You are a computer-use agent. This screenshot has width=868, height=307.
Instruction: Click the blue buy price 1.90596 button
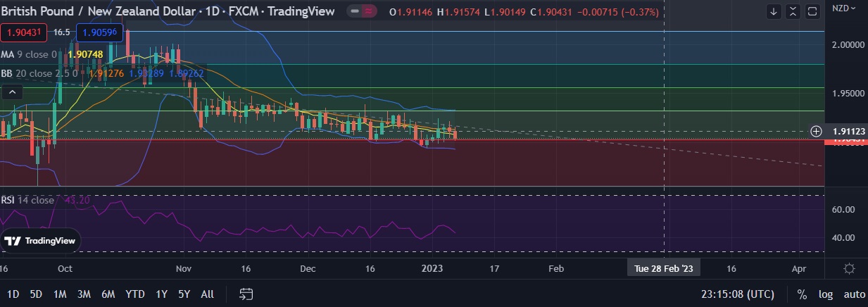[x=99, y=32]
